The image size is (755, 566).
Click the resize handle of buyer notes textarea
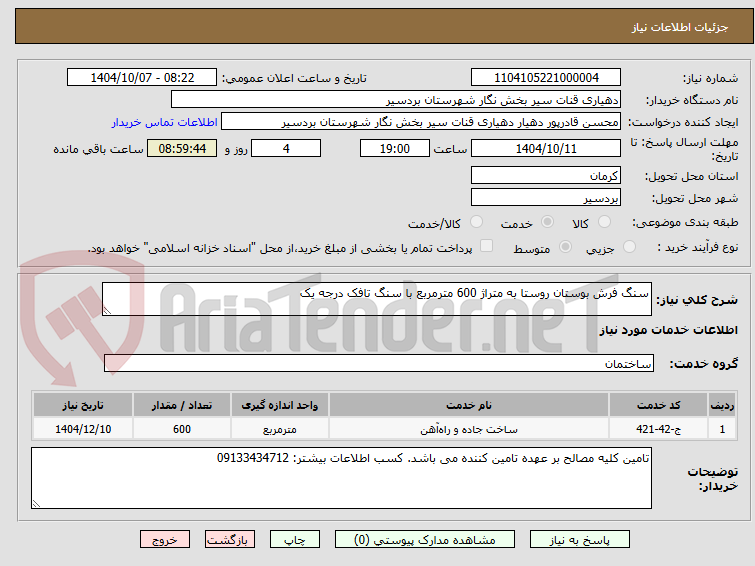coord(36,503)
